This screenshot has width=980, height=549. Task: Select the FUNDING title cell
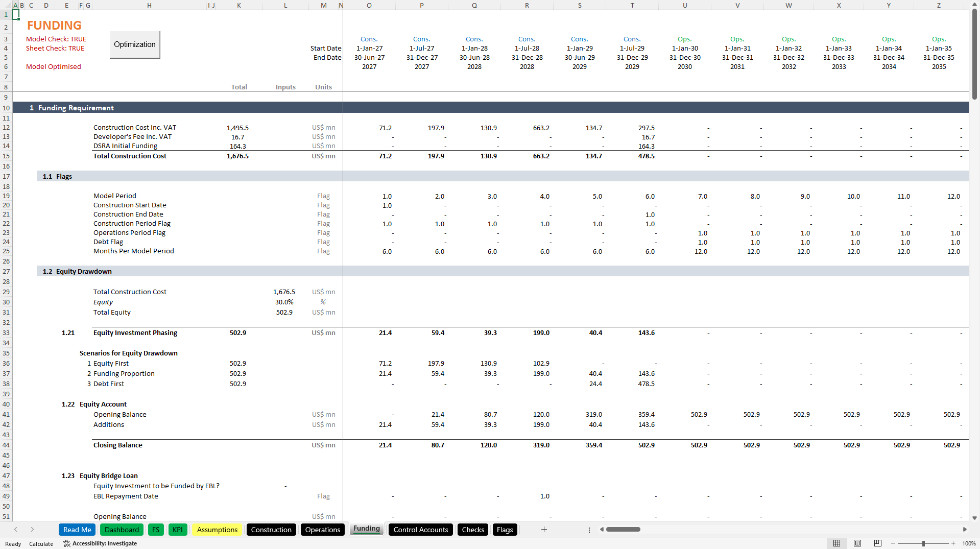pos(54,26)
